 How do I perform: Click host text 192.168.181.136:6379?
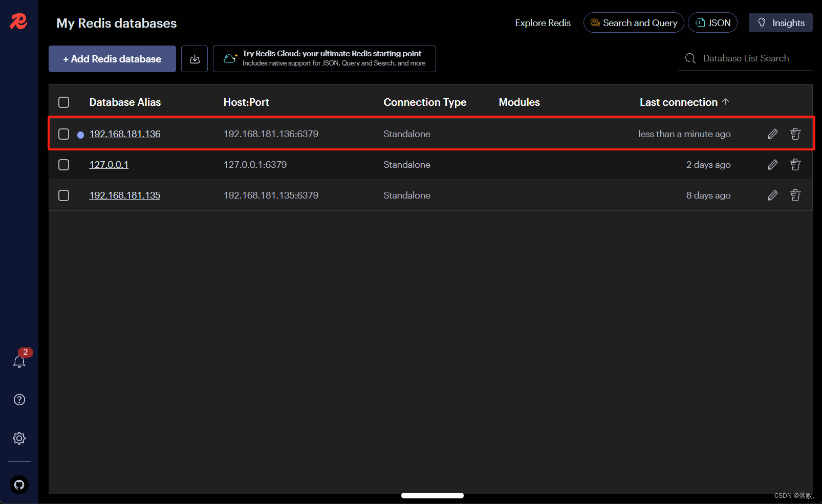tap(271, 134)
